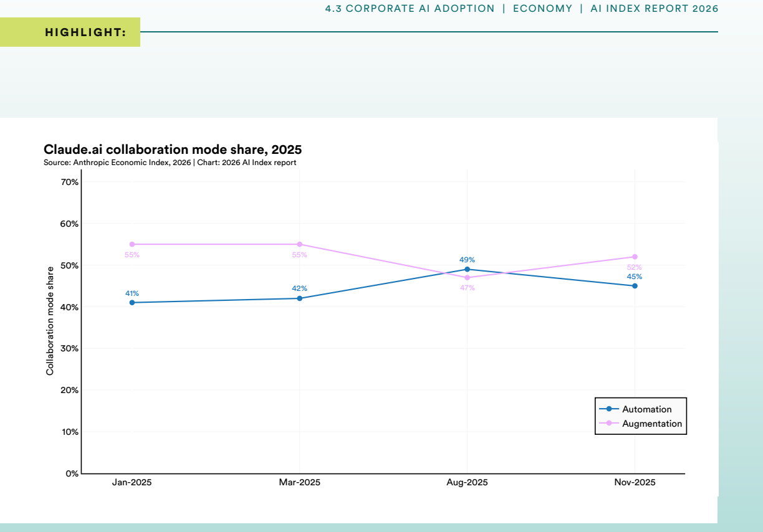The image size is (763, 532).
Task: Click the 20% y-axis tick label
Action: tap(69, 390)
